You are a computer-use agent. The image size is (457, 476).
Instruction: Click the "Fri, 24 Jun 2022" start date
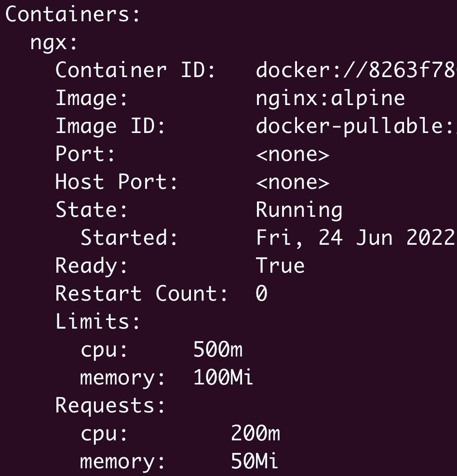[x=356, y=238]
